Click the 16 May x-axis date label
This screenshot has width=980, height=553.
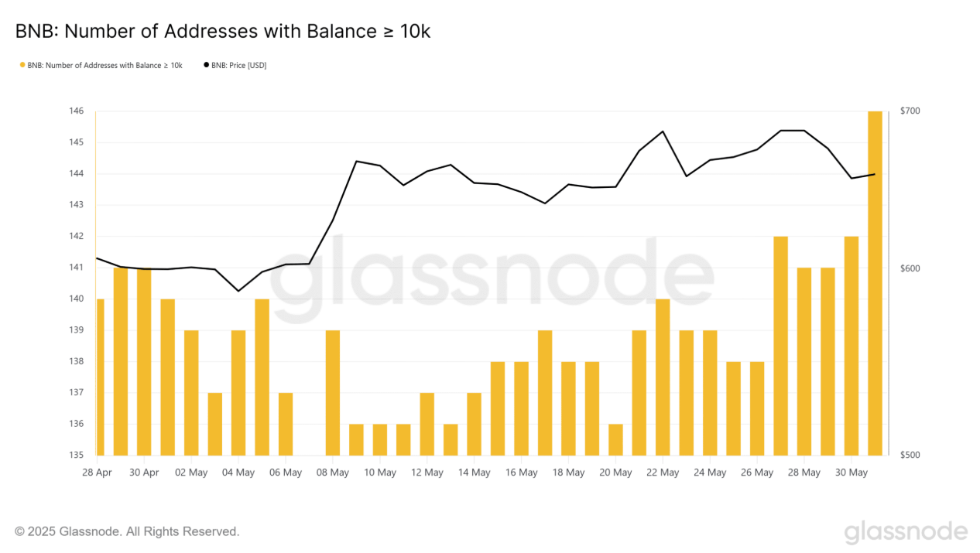tap(522, 473)
